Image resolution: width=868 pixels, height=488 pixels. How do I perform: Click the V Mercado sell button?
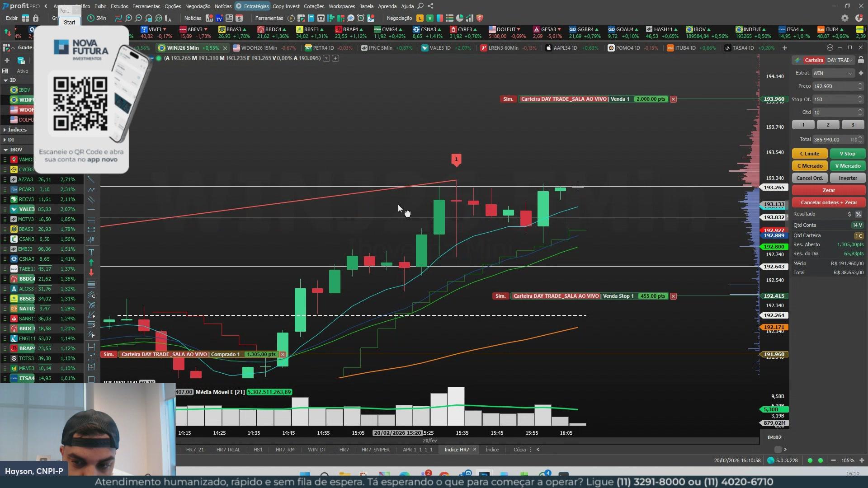(848, 166)
